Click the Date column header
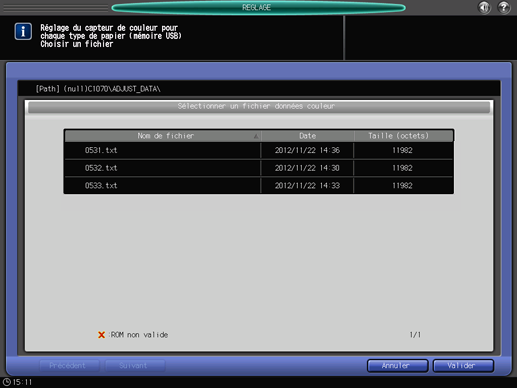This screenshot has width=517, height=388. 307,136
